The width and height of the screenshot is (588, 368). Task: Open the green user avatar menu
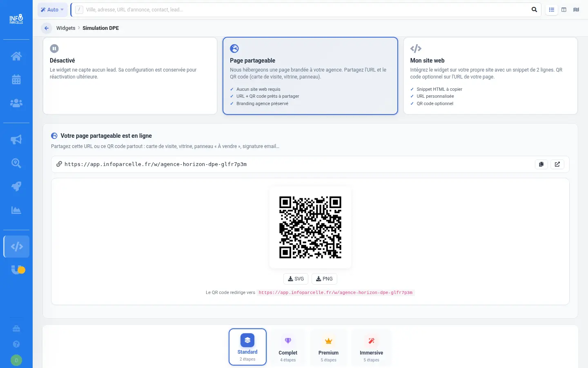16,360
